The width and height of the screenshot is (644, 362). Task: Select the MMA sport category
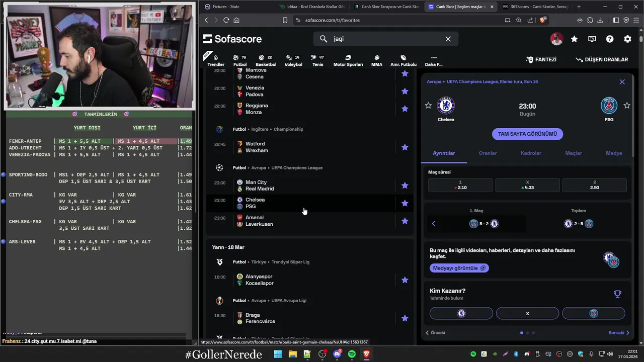[377, 60]
